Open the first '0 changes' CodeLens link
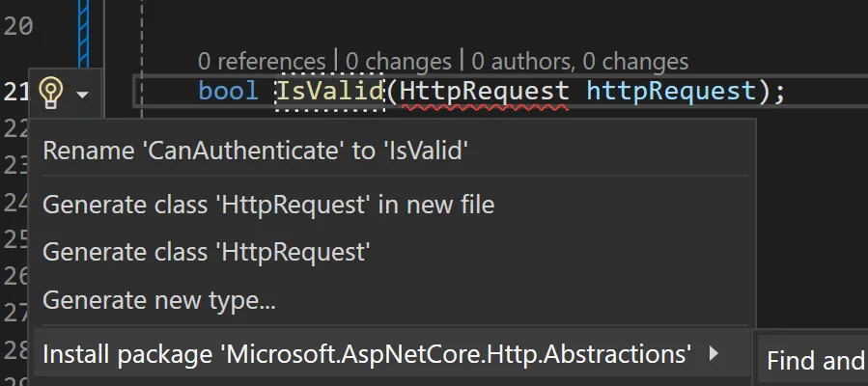The height and width of the screenshot is (386, 868). [x=399, y=62]
